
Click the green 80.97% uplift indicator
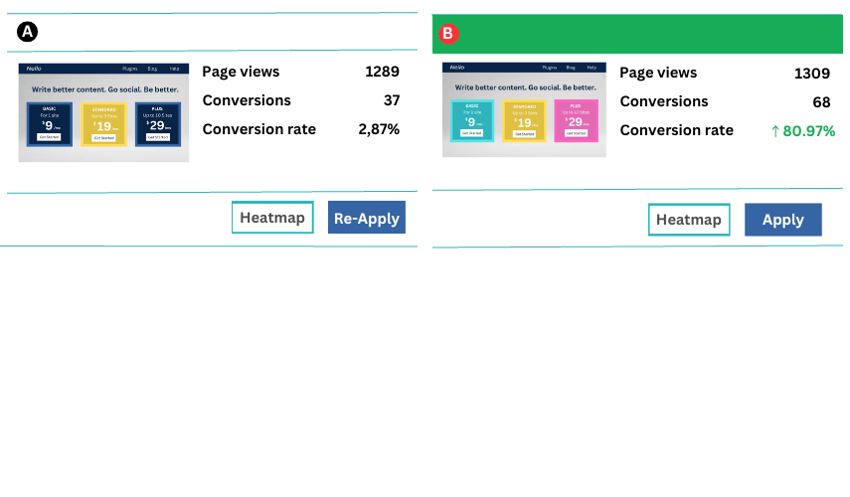coord(803,131)
